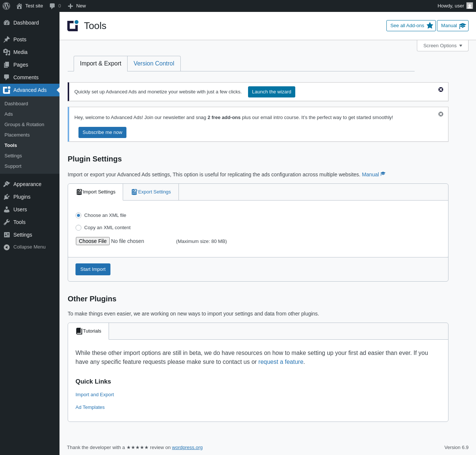
Task: Open Groups & Rotation submenu item
Action: click(24, 125)
